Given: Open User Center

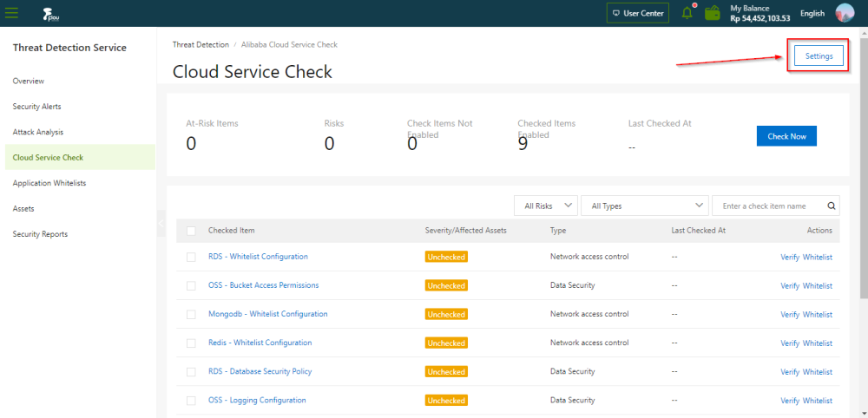Looking at the screenshot, I should point(638,13).
